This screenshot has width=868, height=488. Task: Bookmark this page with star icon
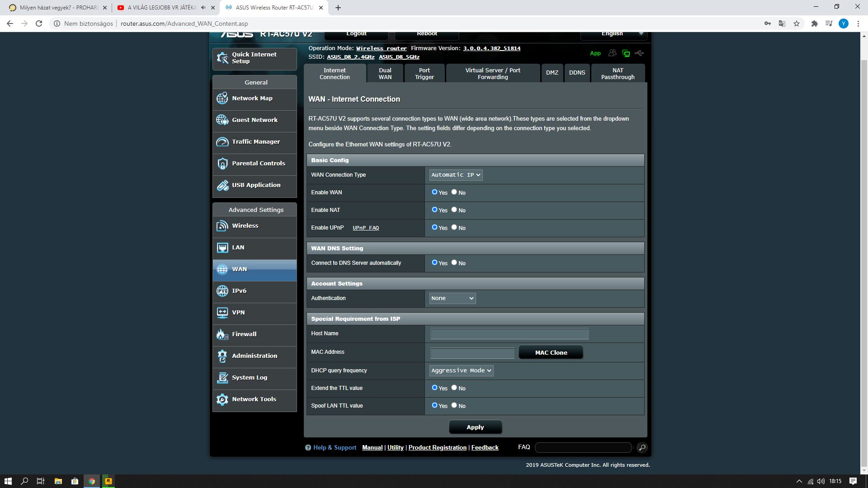coord(797,23)
